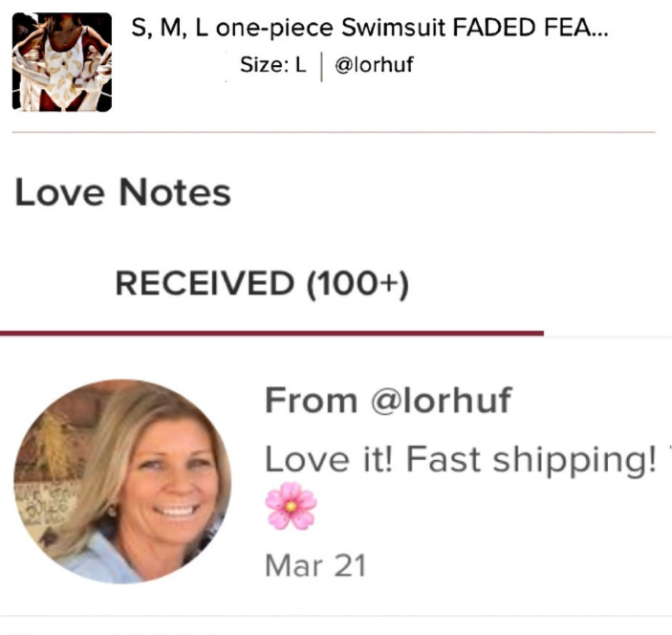Tap the pink flower emoji
Screen dimensions: 672x635
tap(291, 506)
